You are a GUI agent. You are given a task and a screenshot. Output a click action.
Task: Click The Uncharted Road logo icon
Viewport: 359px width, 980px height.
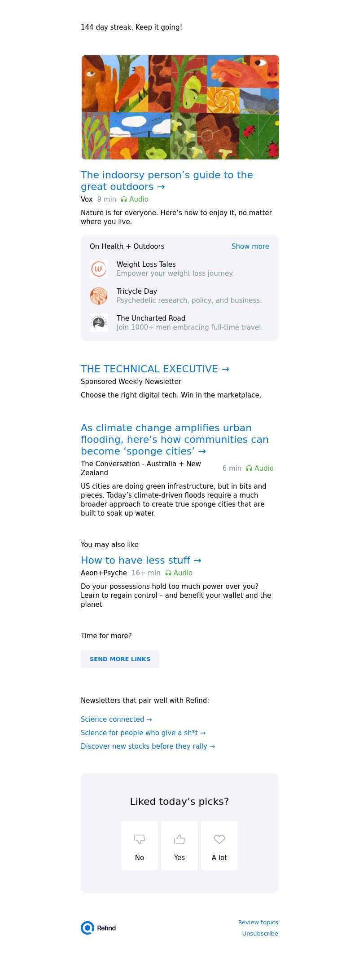coord(99,323)
